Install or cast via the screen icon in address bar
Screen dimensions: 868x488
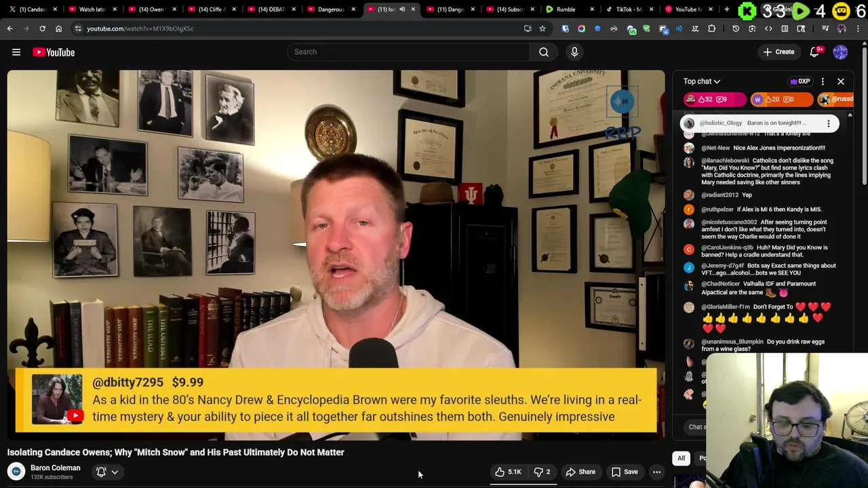[x=528, y=28]
